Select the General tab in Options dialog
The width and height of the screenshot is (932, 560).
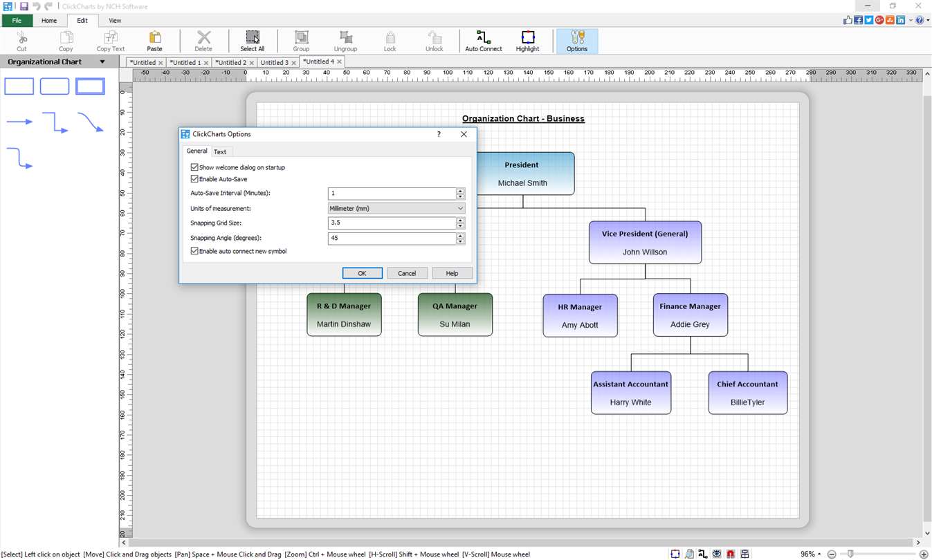click(197, 151)
